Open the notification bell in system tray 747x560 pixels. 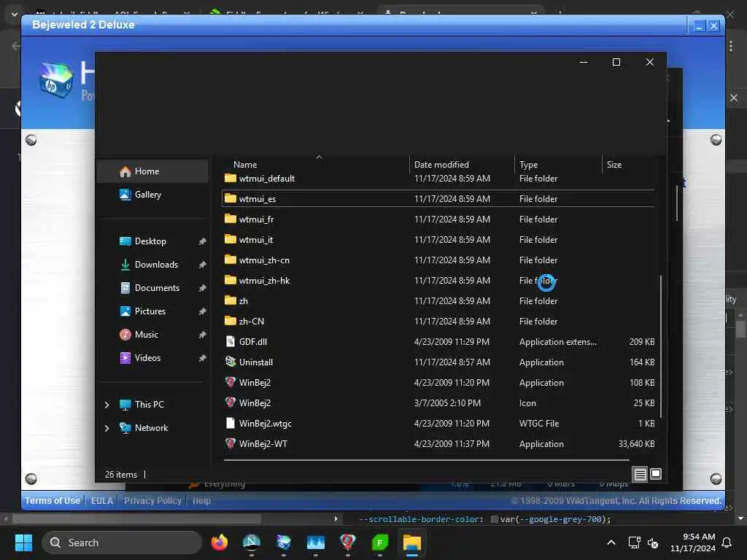tap(727, 542)
